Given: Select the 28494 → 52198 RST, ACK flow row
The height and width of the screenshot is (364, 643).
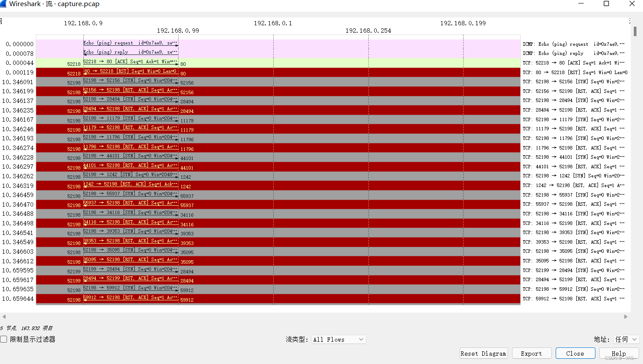Looking at the screenshot, I should click(278, 110).
